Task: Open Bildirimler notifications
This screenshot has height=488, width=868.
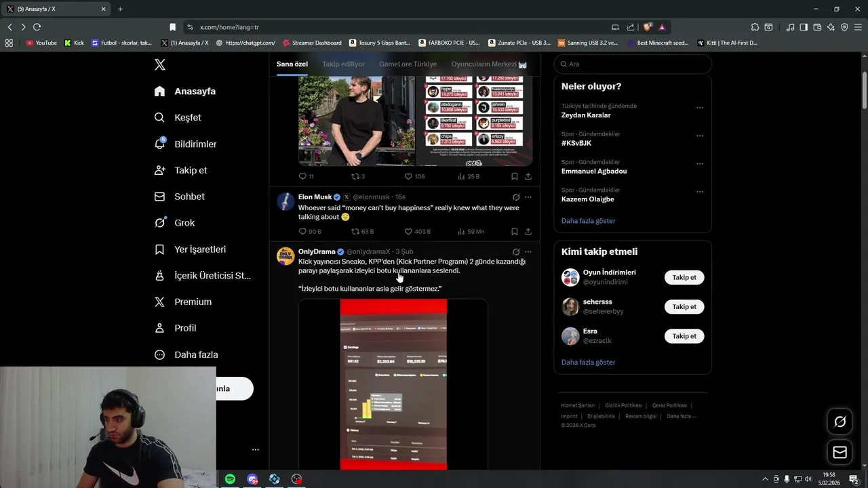Action: click(x=186, y=144)
